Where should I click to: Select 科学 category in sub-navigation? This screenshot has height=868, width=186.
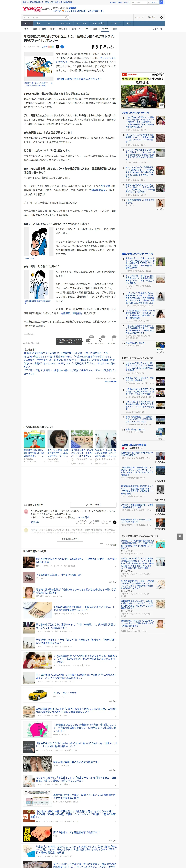pyautogui.click(x=95, y=29)
